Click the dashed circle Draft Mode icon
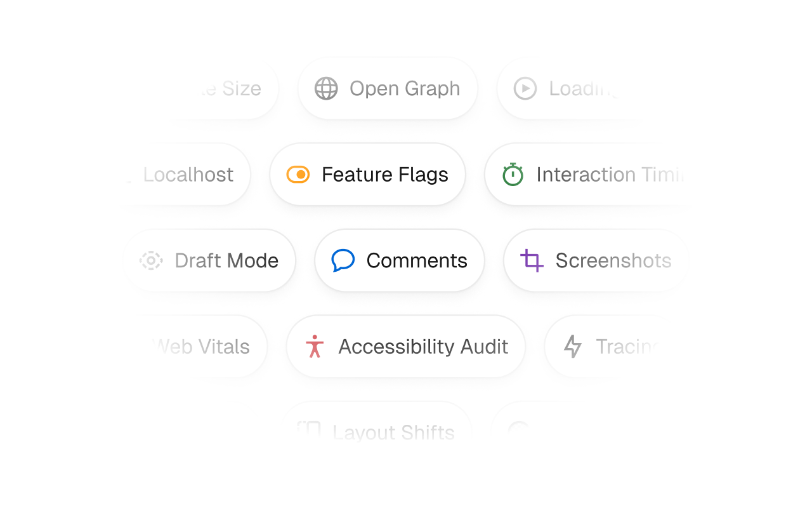The height and width of the screenshot is (508, 812). (151, 260)
